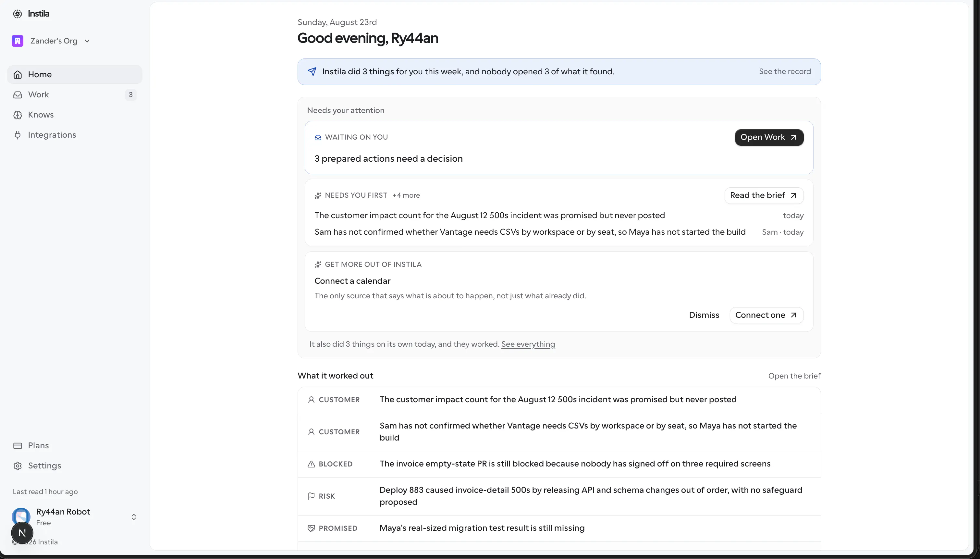Click the Connect one button
This screenshot has height=559, width=980.
click(x=766, y=315)
